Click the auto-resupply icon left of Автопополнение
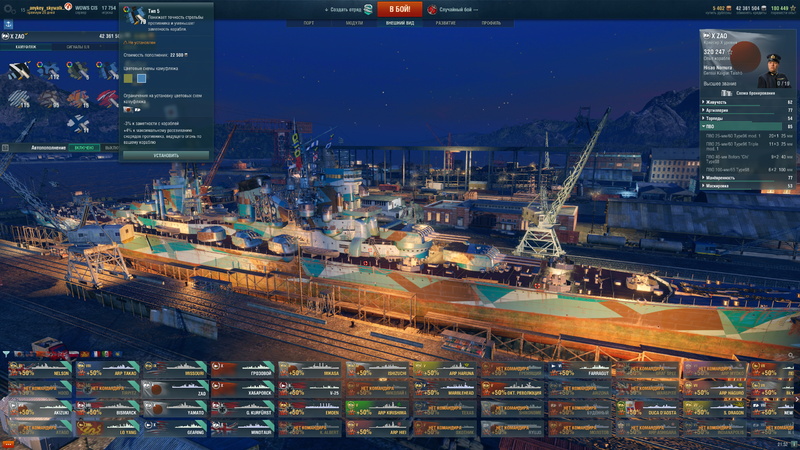 (5, 147)
